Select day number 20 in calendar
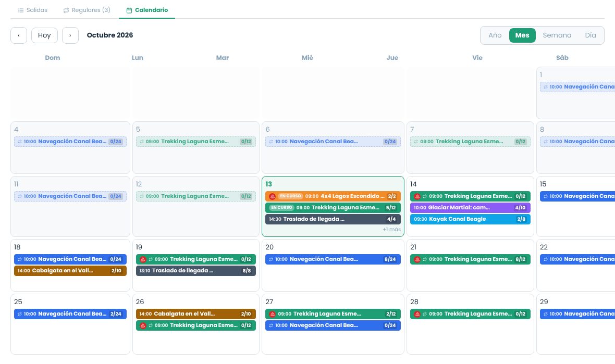This screenshot has width=615, height=364. pyautogui.click(x=269, y=247)
